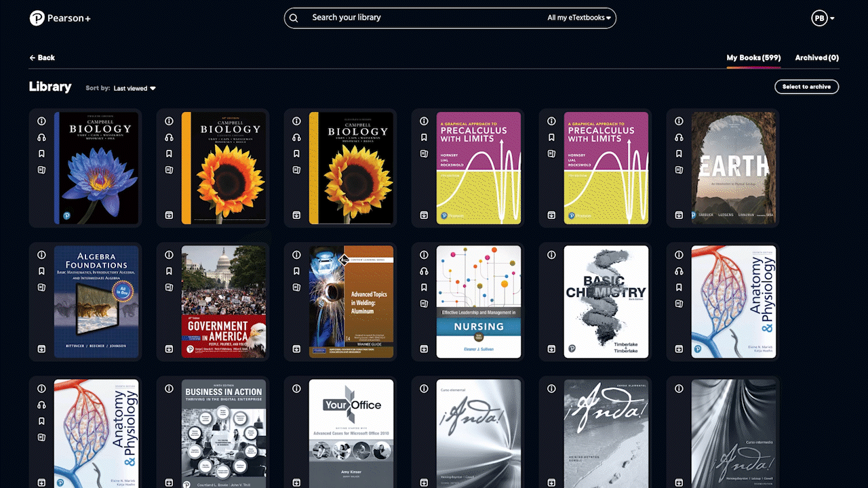The height and width of the screenshot is (488, 868).
Task: Go Back to previous page
Action: pyautogui.click(x=42, y=58)
